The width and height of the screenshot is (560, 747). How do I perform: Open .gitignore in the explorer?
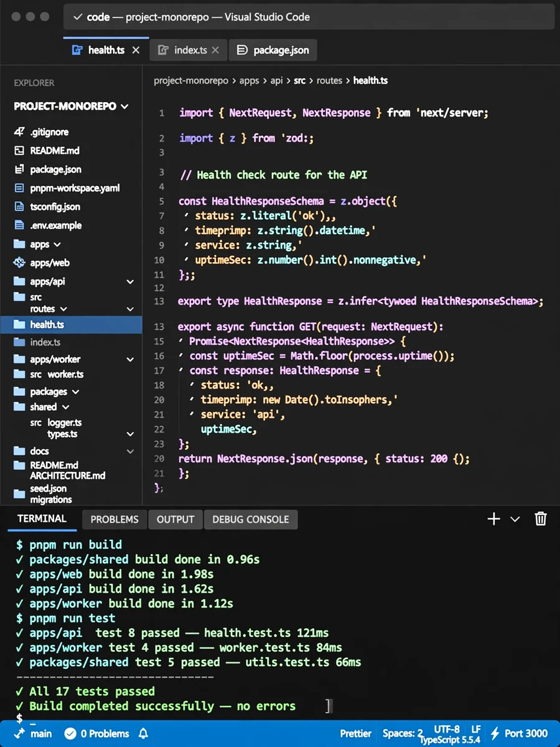pos(49,132)
